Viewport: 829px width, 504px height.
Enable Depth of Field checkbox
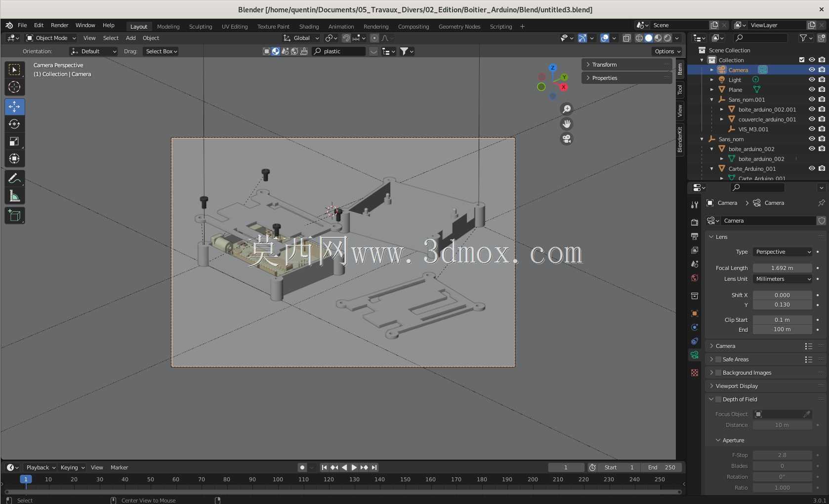[718, 399]
